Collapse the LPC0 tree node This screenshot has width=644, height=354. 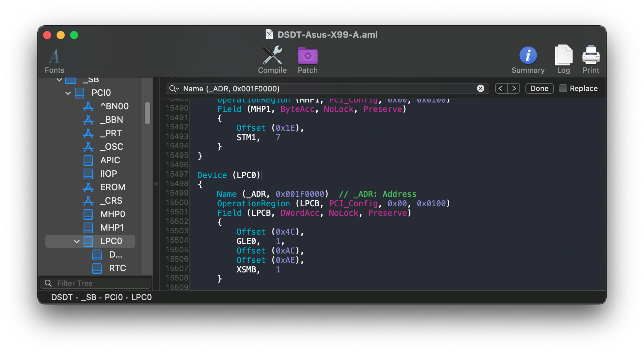tap(77, 241)
